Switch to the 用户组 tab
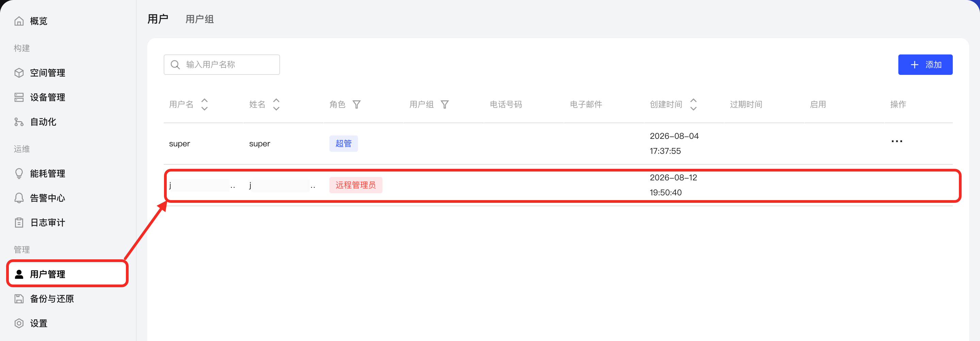Image resolution: width=980 pixels, height=341 pixels. click(x=200, y=19)
